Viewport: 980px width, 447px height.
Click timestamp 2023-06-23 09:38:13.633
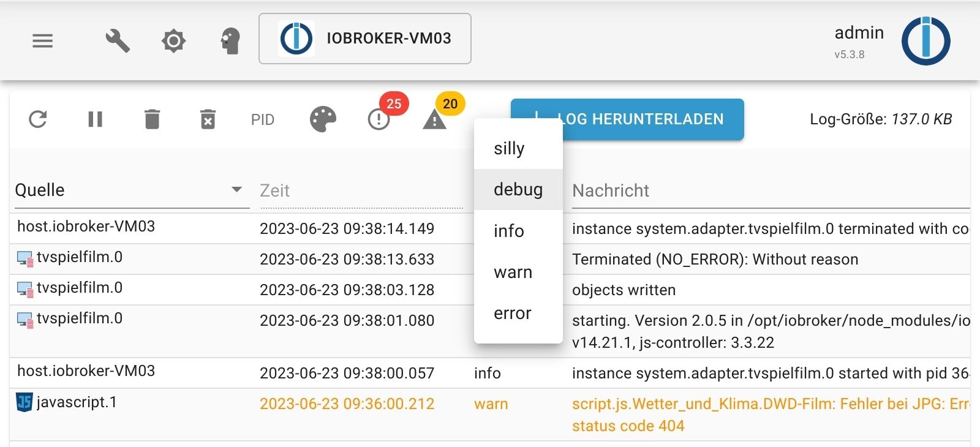tap(347, 259)
